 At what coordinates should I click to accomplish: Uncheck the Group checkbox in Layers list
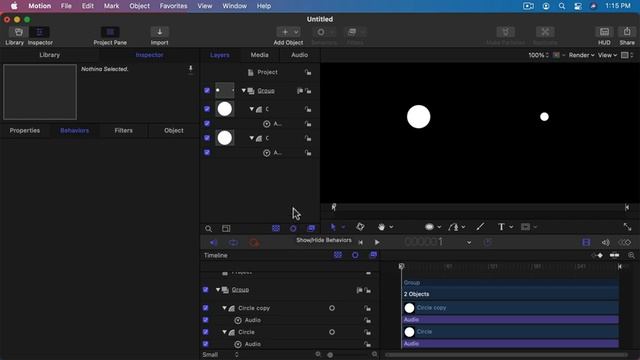[x=207, y=91]
